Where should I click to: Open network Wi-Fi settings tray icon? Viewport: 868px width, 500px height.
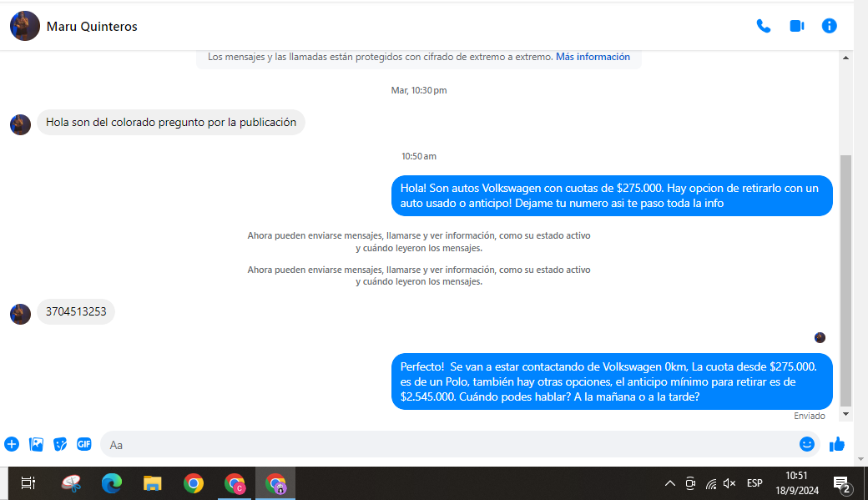pyautogui.click(x=711, y=484)
